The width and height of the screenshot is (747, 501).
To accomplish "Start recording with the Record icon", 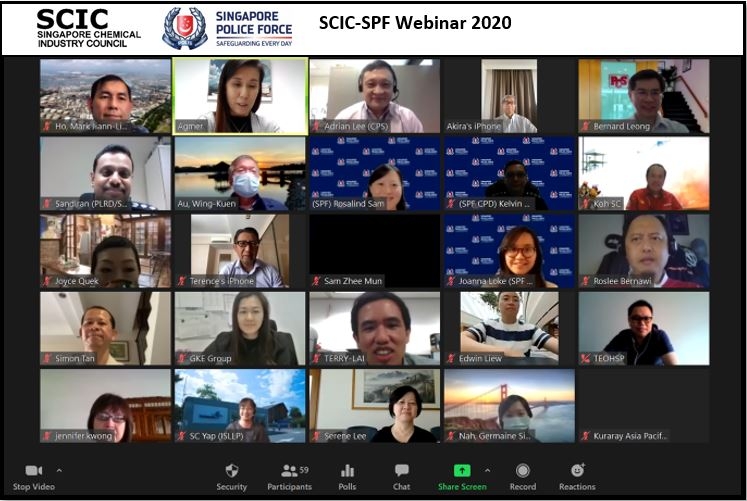I will 523,471.
